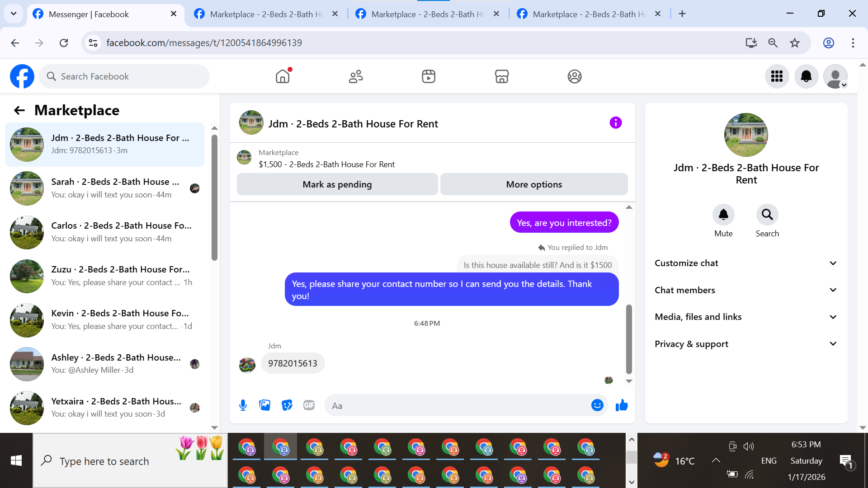This screenshot has height=488, width=868.
Task: Expand Privacy & support section
Action: pyautogui.click(x=746, y=344)
